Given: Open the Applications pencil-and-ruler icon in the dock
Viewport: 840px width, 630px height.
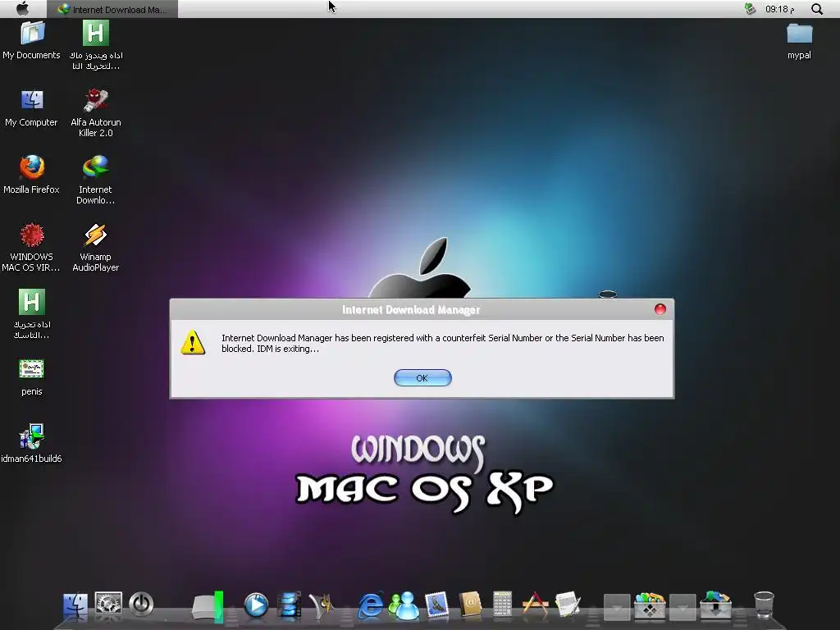Looking at the screenshot, I should [535, 605].
